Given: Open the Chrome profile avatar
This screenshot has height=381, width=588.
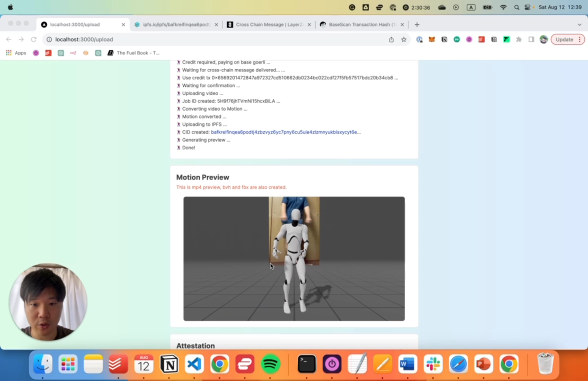Looking at the screenshot, I should (544, 39).
